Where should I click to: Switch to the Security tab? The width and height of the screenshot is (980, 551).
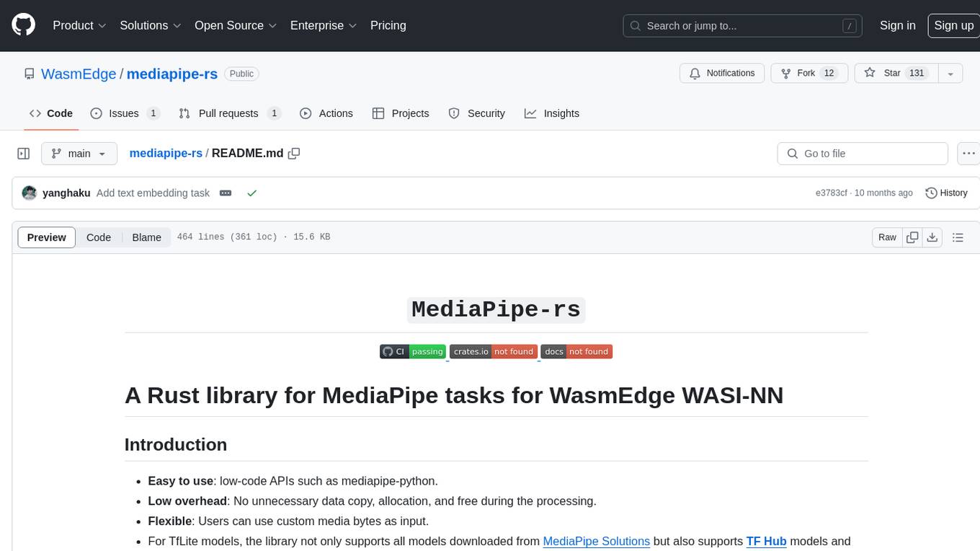(x=477, y=113)
